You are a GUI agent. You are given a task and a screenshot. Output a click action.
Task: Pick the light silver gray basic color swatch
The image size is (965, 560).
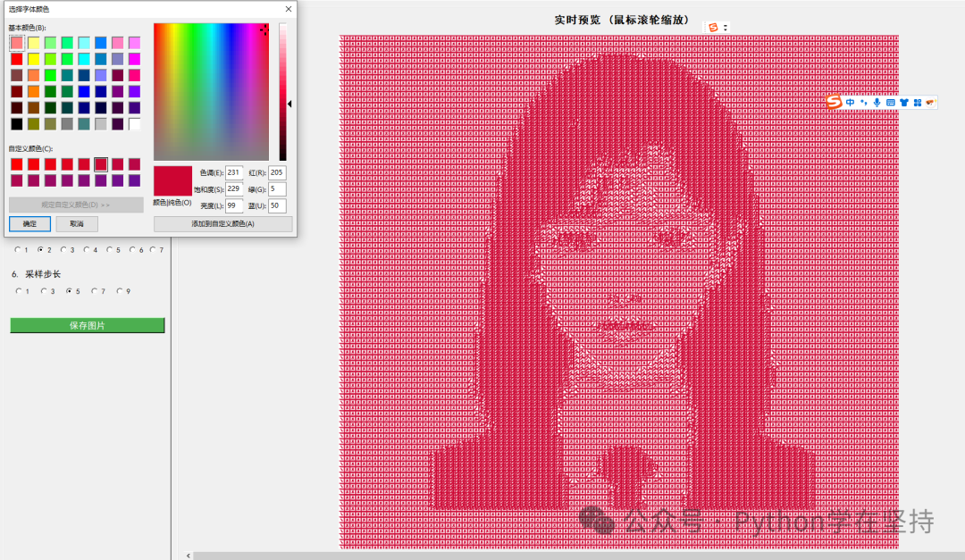100,123
